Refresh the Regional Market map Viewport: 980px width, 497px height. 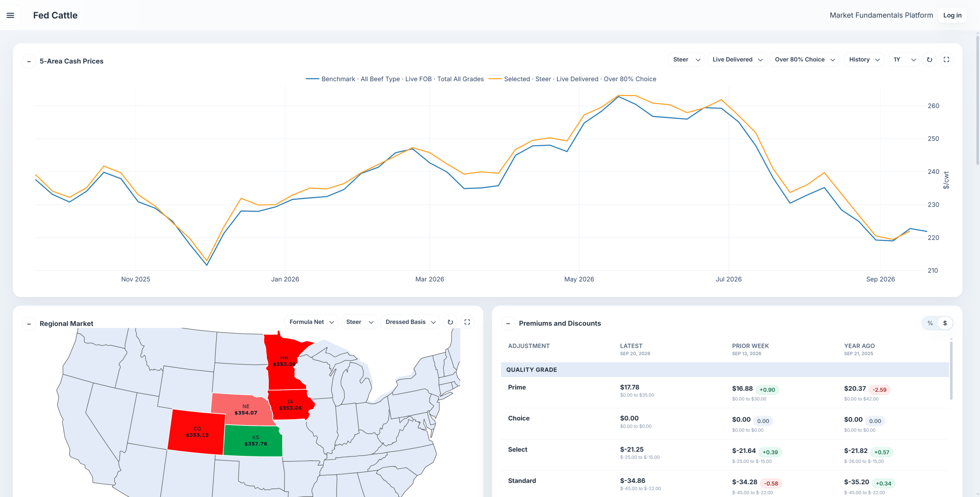tap(450, 322)
